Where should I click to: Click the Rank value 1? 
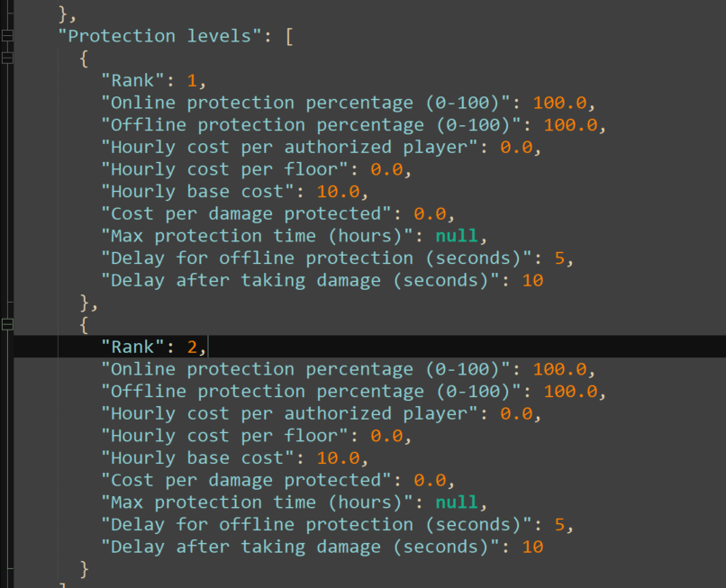click(192, 80)
